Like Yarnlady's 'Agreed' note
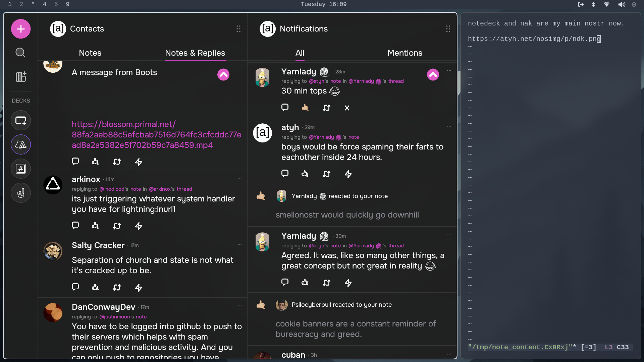This screenshot has height=362, width=644. [x=305, y=282]
